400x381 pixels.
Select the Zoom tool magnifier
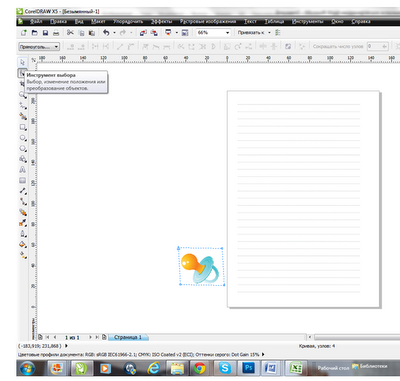tap(22, 95)
